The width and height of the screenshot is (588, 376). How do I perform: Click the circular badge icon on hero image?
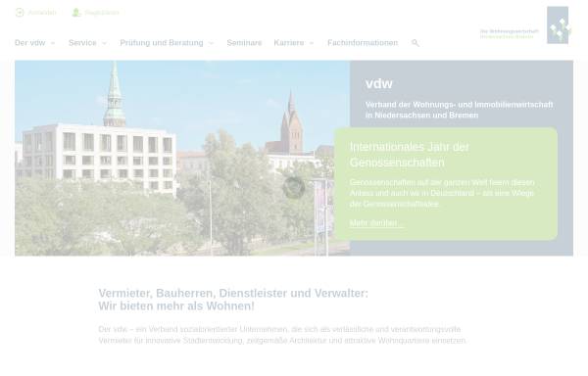(294, 187)
